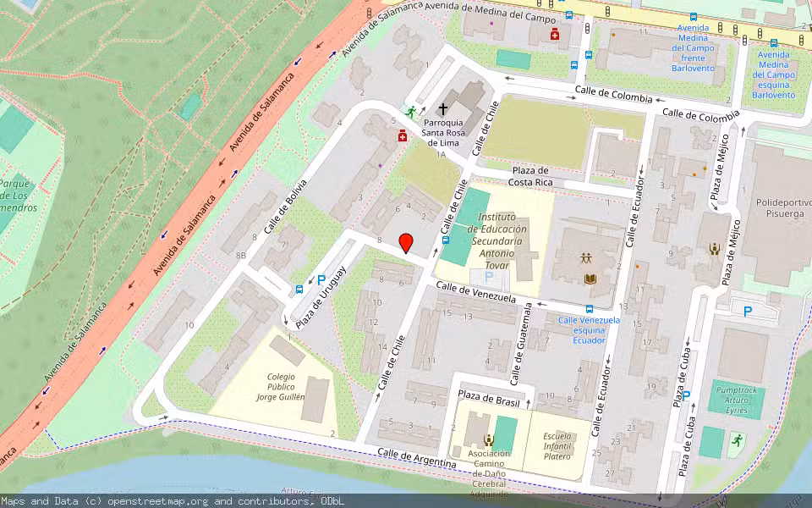Select the parking P icon at Plaza de Uruguay
812x508 pixels.
point(321,280)
